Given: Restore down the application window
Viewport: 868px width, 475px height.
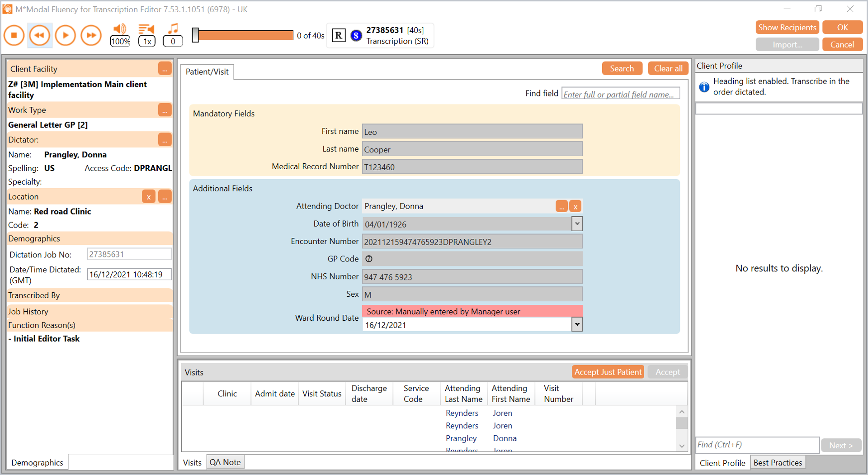Looking at the screenshot, I should click(x=818, y=9).
